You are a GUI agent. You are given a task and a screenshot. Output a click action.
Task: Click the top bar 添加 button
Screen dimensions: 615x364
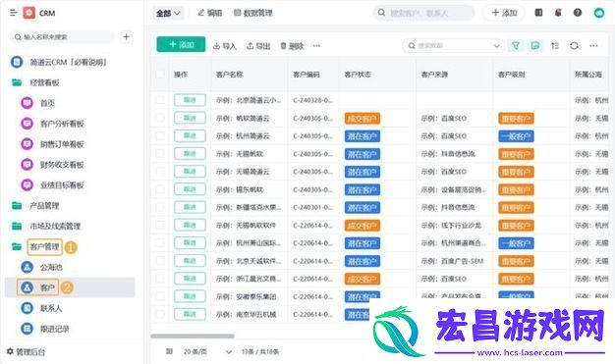504,13
